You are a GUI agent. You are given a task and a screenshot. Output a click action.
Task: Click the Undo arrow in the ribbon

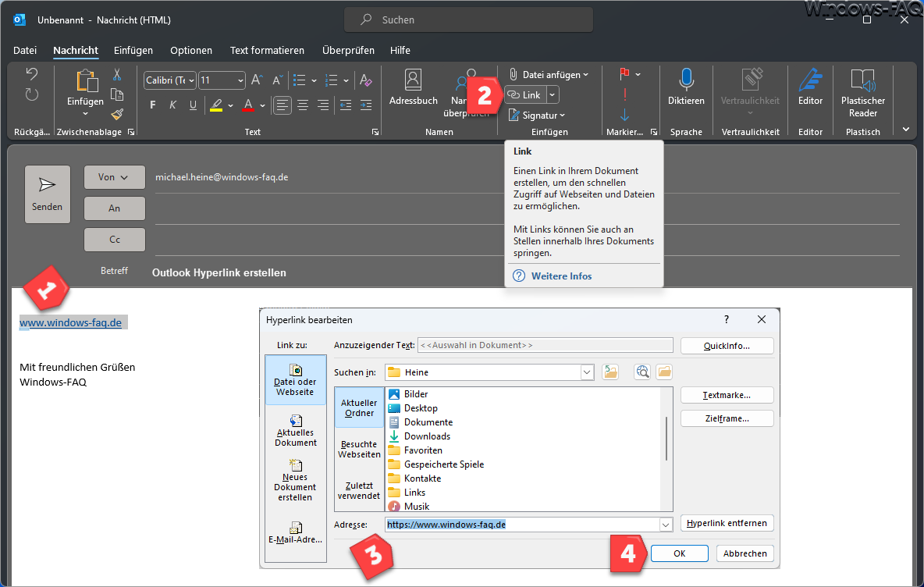[32, 73]
